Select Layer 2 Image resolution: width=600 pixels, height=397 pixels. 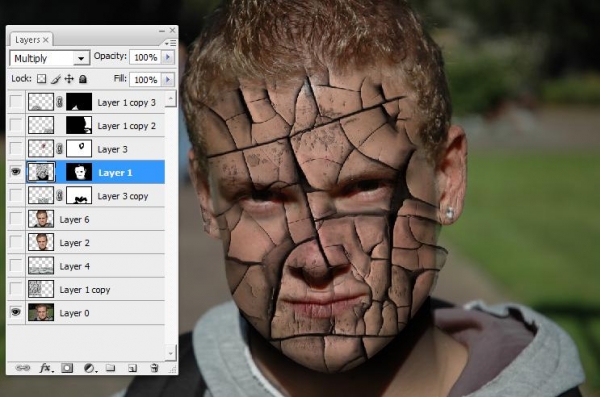86,242
